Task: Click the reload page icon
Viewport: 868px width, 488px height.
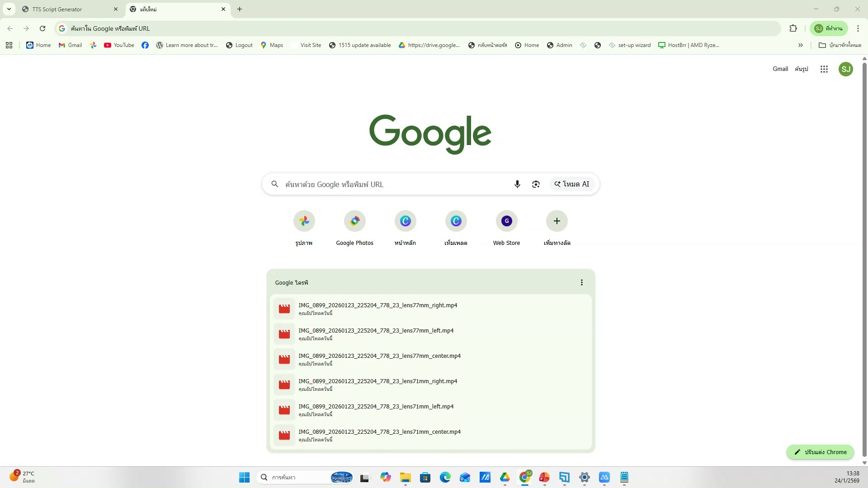Action: coord(42,28)
